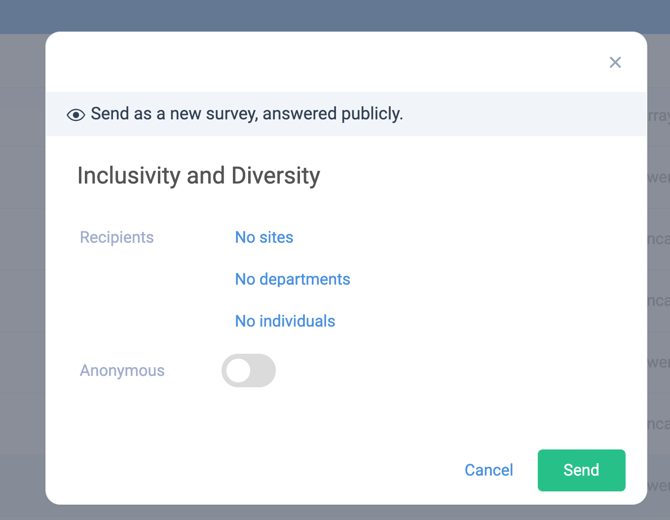
Task: Enable the Anonymous toggle switch
Action: click(x=248, y=370)
